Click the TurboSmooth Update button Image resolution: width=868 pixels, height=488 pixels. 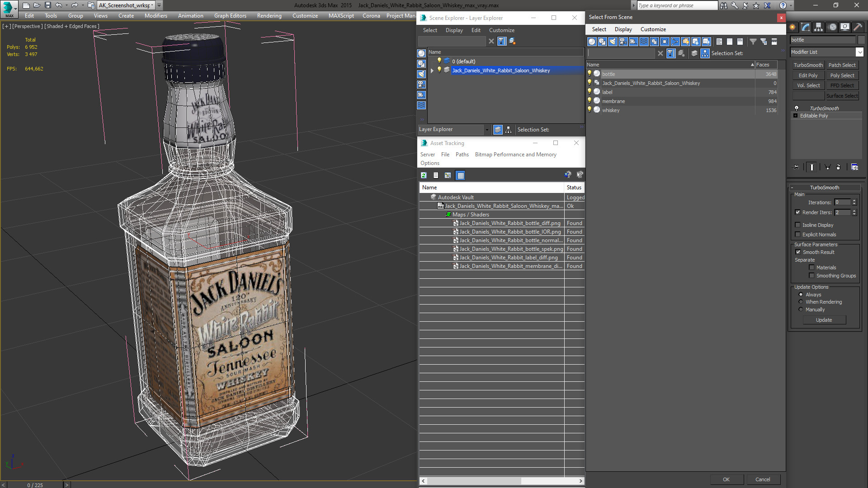point(824,320)
